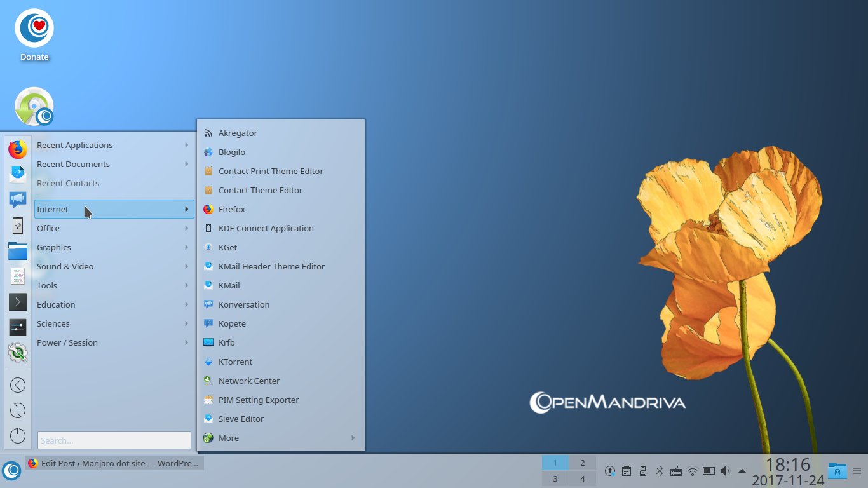Open the Bluetooth tray icon

660,471
